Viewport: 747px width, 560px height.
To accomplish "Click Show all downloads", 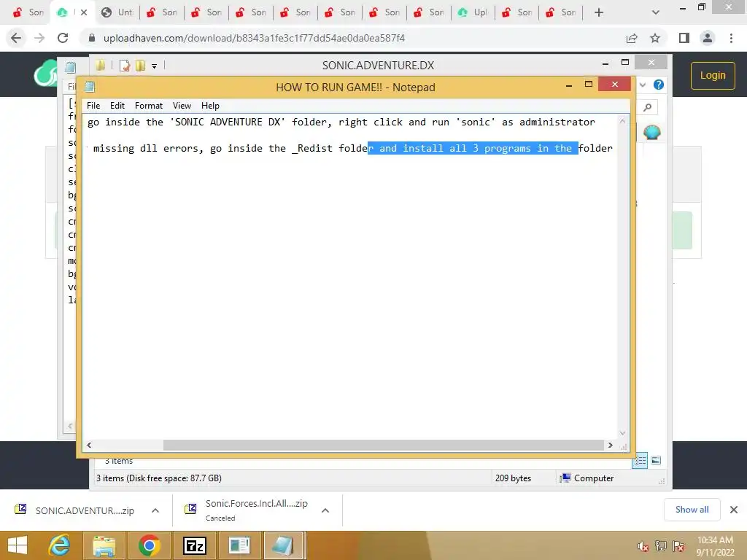I will 692,510.
